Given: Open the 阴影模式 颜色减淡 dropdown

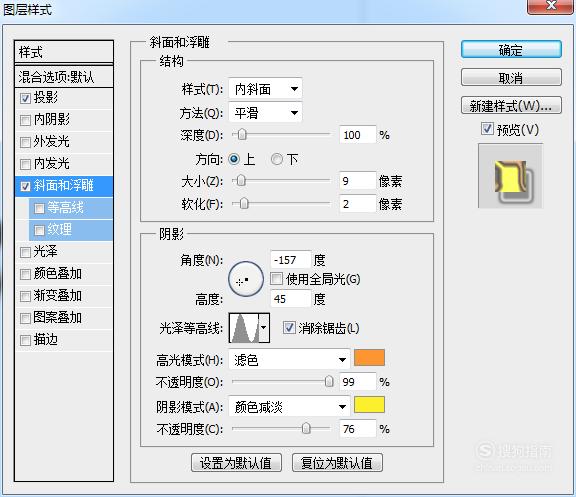Looking at the screenshot, I should coord(289,407).
